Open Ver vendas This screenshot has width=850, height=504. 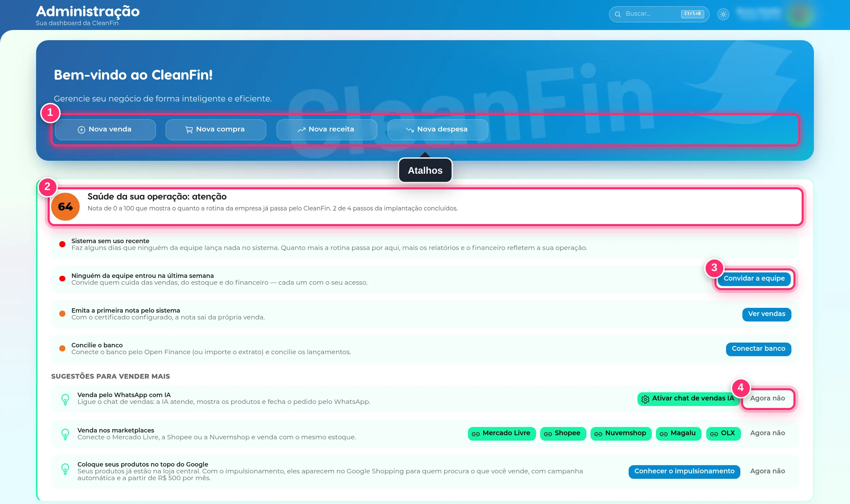tap(767, 314)
